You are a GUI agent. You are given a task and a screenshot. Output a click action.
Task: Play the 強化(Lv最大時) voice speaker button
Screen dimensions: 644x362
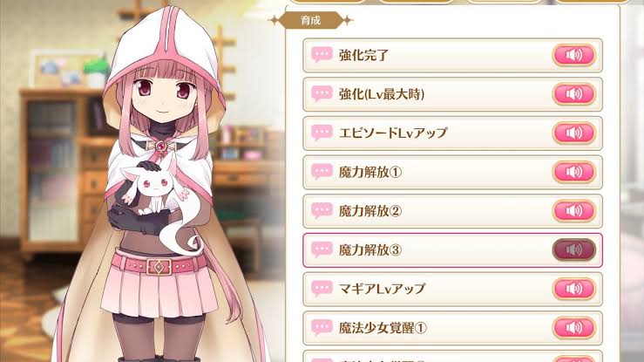[x=573, y=94]
